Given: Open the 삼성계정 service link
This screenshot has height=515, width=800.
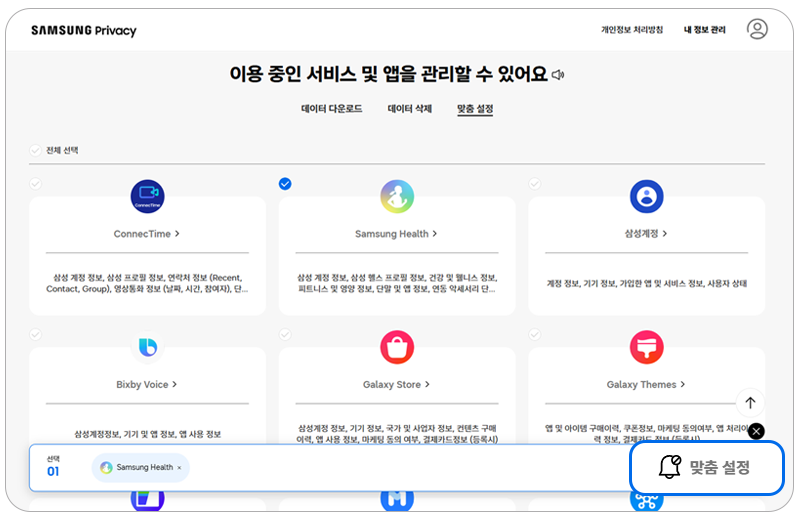Looking at the screenshot, I should click(x=645, y=234).
